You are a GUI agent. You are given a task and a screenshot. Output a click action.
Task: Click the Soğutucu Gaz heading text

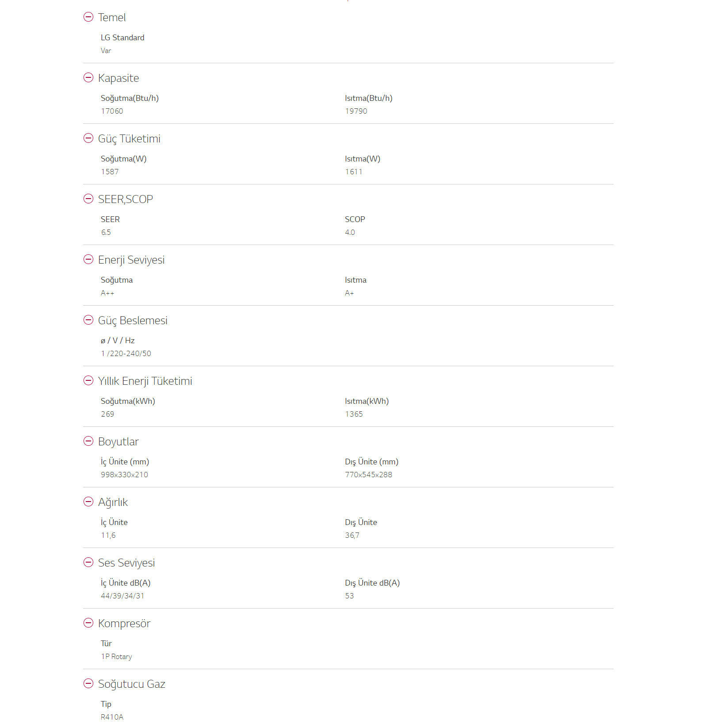coord(132,684)
